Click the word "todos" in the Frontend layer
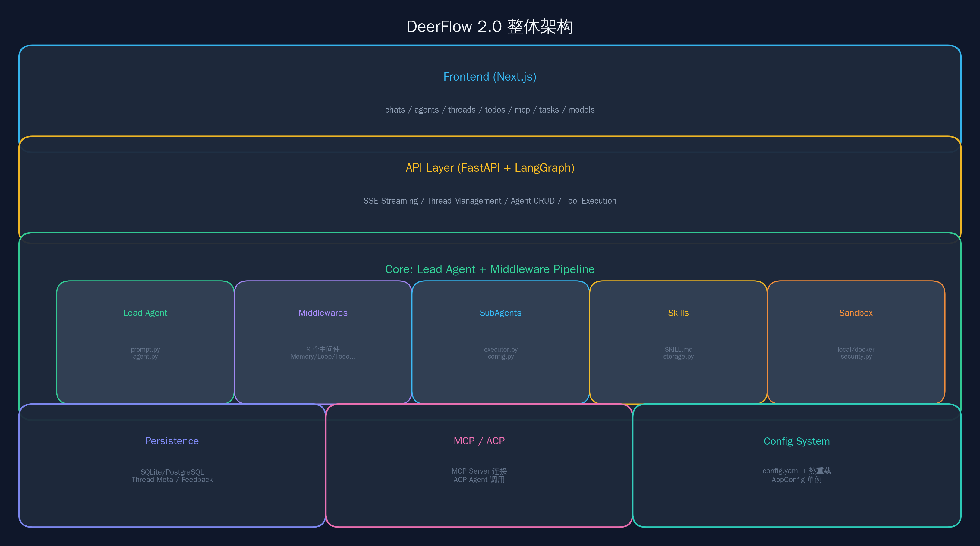The width and height of the screenshot is (980, 546). 495,110
